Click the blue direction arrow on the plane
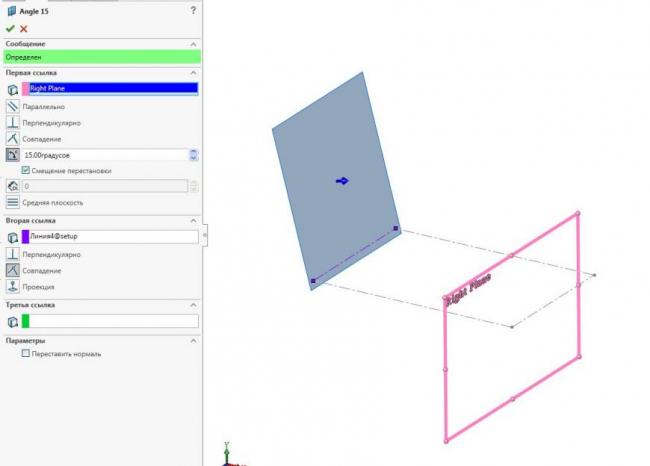650x466 pixels. coord(342,181)
